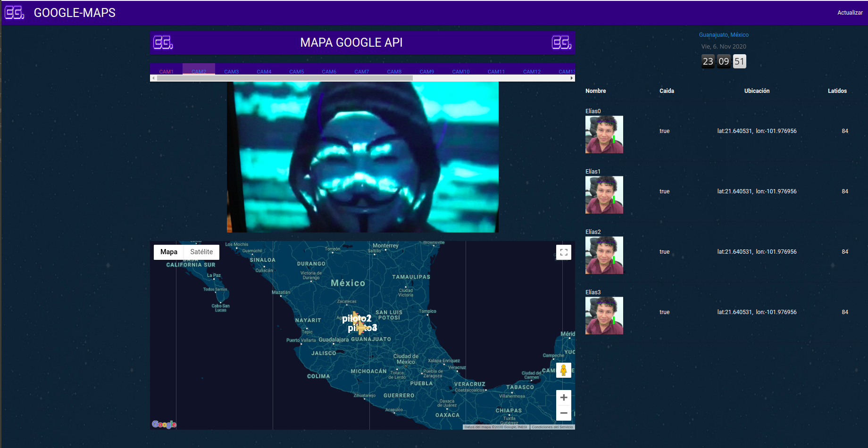The width and height of the screenshot is (868, 448).
Task: Click the Actualizar link
Action: [850, 13]
